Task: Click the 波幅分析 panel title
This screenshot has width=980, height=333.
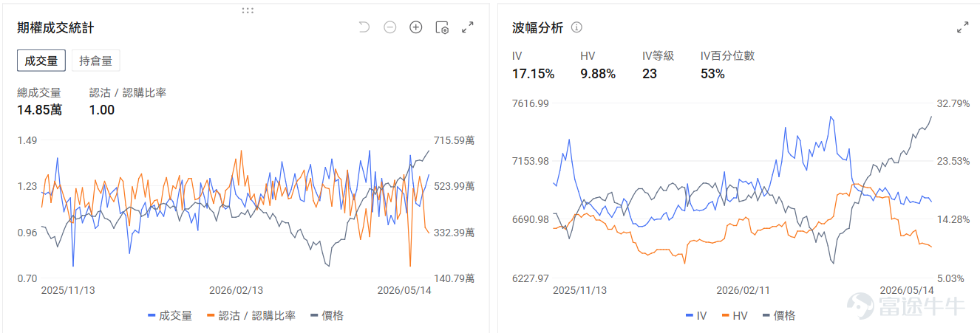Action: click(x=538, y=27)
